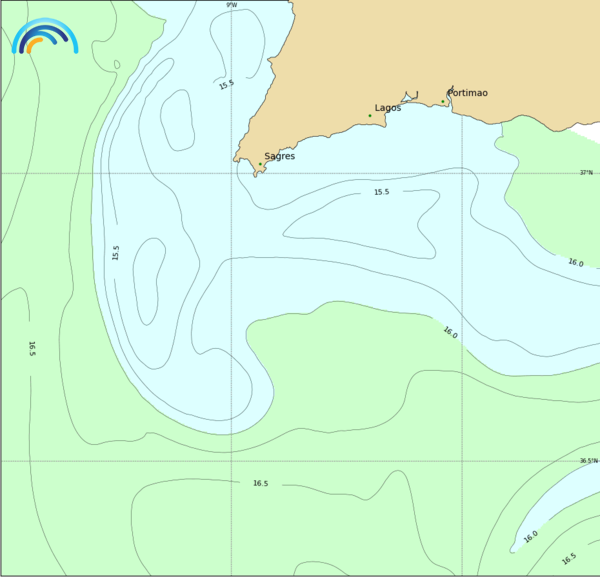Click the 36.5°N latitude label
The height and width of the screenshot is (577, 600).
[587, 461]
